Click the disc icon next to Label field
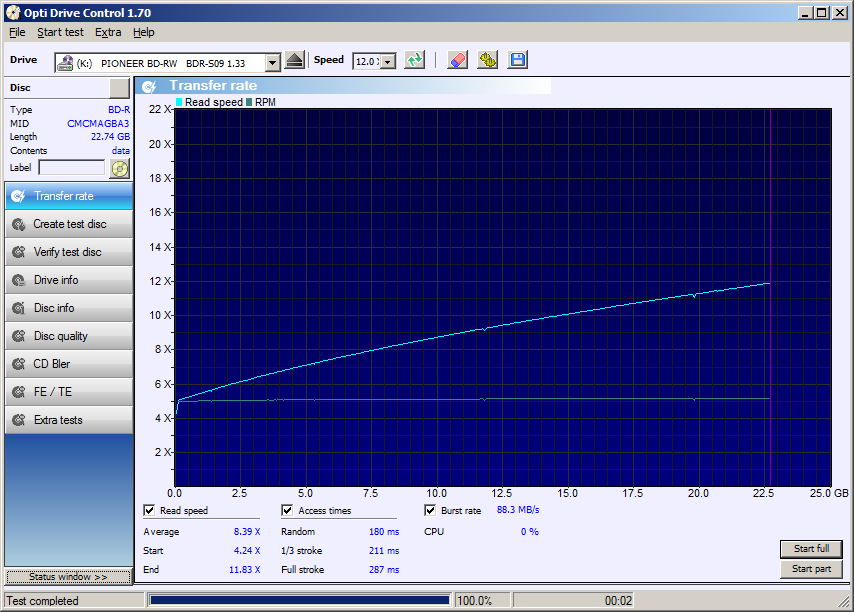Image resolution: width=854 pixels, height=612 pixels. tap(119, 168)
